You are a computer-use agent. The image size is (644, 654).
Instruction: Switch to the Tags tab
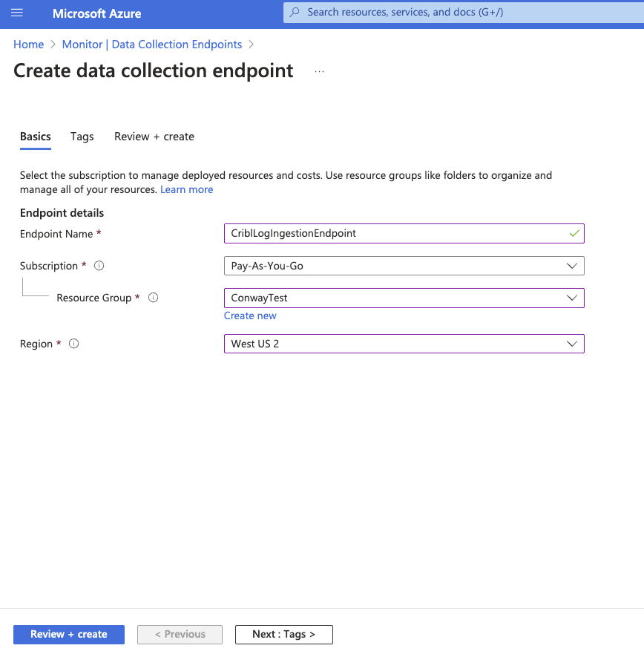coord(82,137)
